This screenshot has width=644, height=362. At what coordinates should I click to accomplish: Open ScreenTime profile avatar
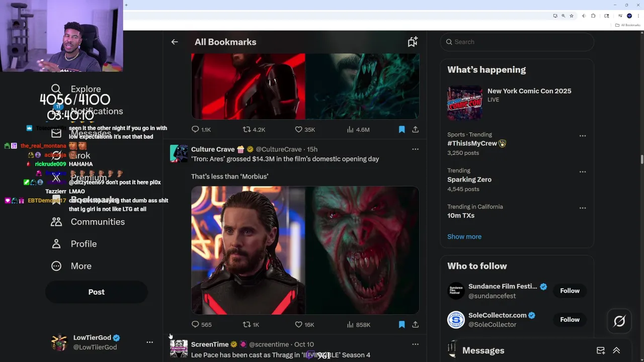coord(179,348)
